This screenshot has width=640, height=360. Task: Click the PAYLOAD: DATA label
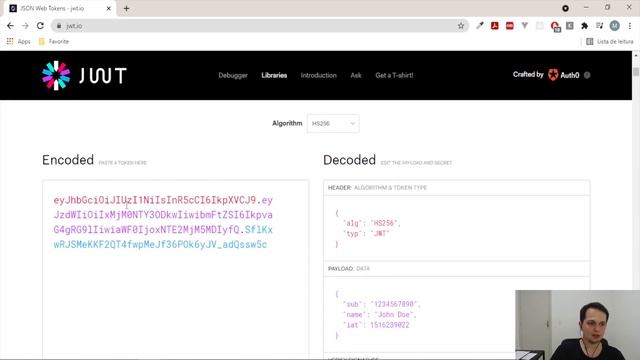pos(349,269)
